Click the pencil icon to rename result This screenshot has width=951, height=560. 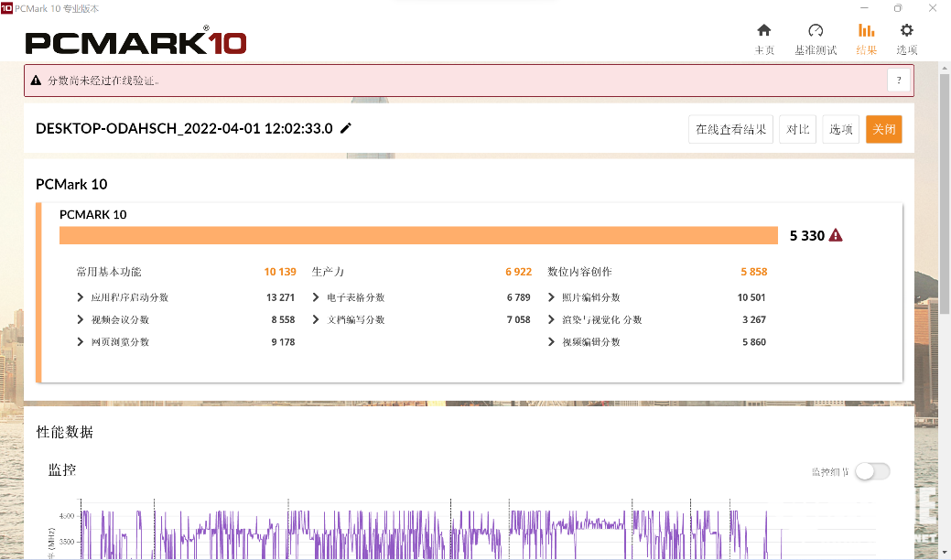click(x=346, y=128)
